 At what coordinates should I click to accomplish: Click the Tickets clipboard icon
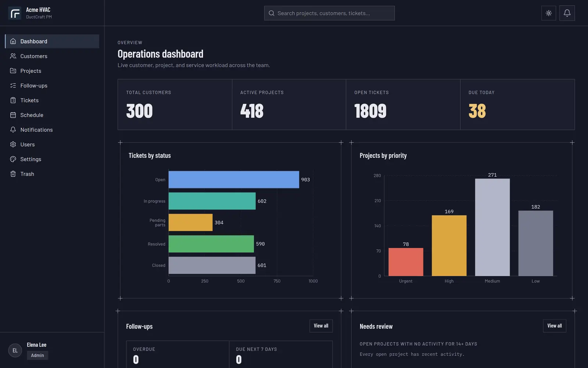(13, 100)
